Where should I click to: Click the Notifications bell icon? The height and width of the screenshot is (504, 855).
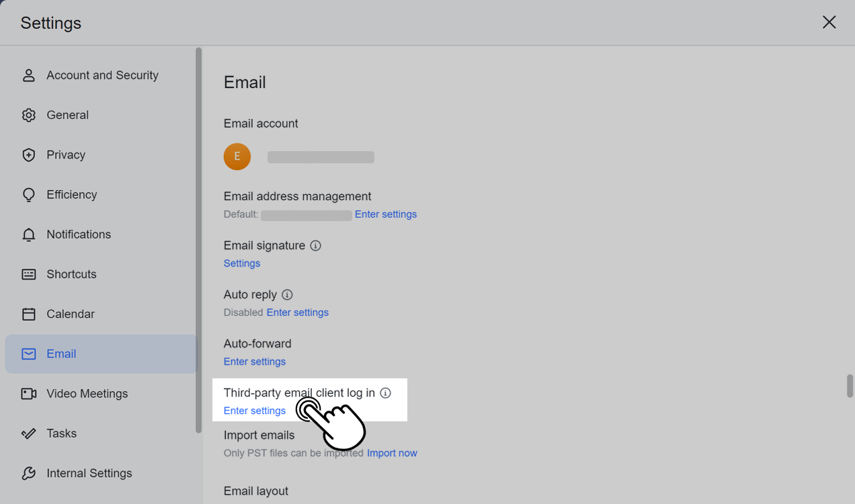pyautogui.click(x=28, y=235)
